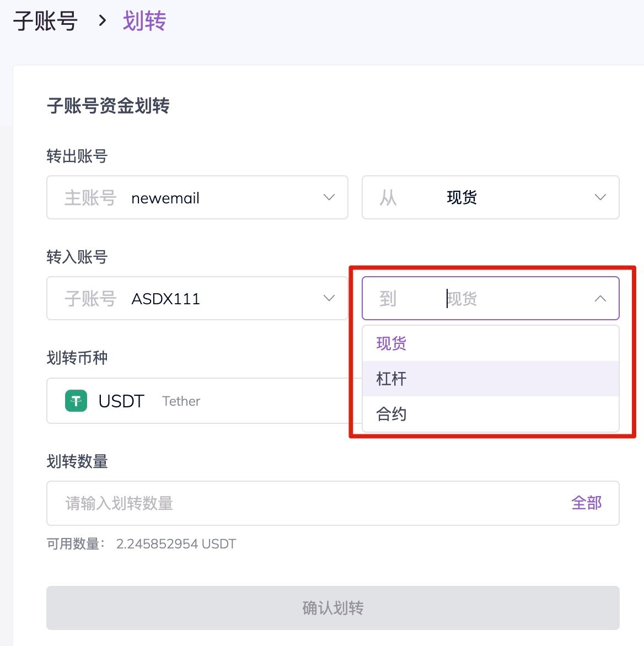Open the 主账号 newemail account dropdown
644x646 pixels.
[197, 197]
